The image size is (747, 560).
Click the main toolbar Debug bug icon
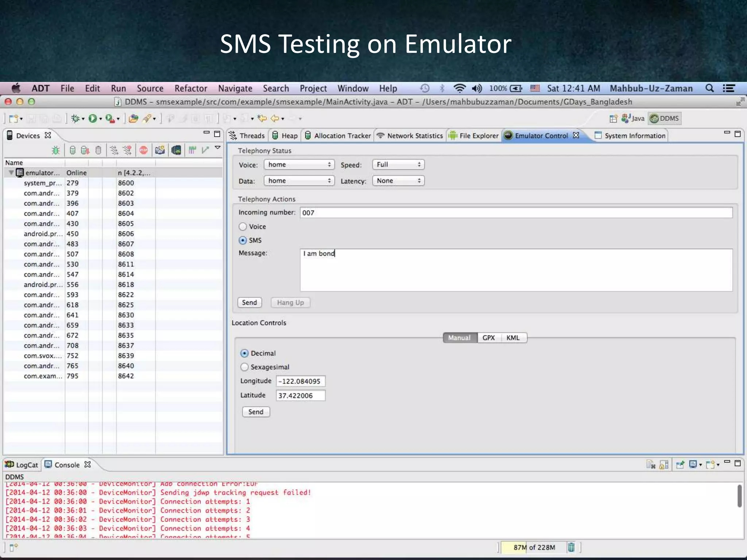pos(76,118)
